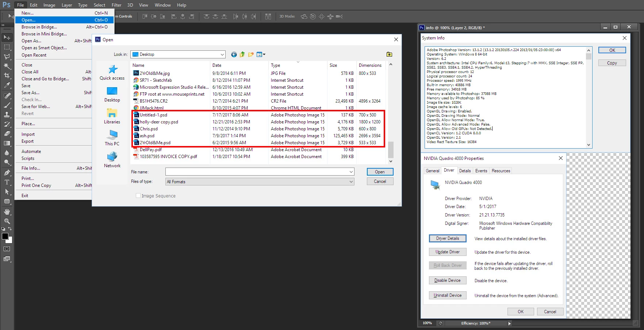Click Cancel in the Open dialog

pyautogui.click(x=380, y=181)
